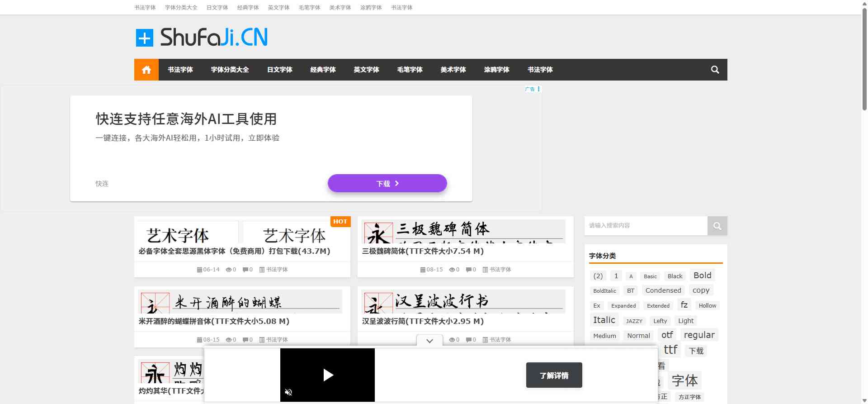Click the orange home icon in navbar
The image size is (868, 404).
pos(146,70)
